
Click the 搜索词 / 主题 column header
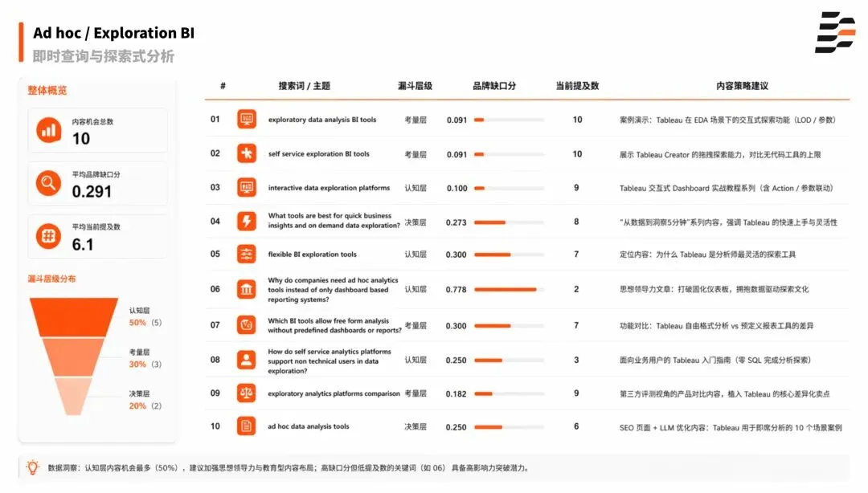point(304,86)
